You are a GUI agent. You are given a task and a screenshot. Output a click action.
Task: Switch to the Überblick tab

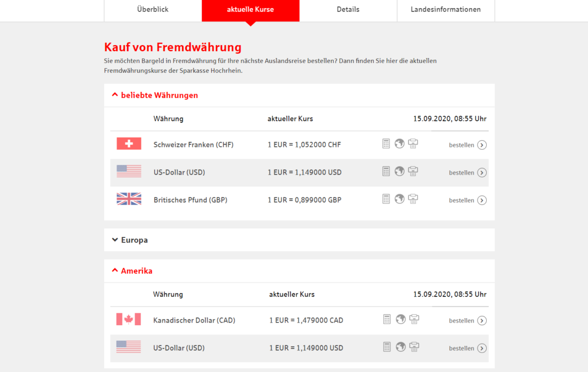152,9
